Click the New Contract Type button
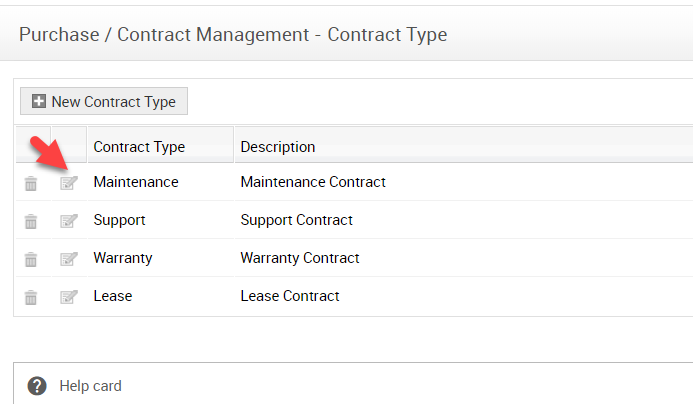This screenshot has height=404, width=693. click(104, 101)
